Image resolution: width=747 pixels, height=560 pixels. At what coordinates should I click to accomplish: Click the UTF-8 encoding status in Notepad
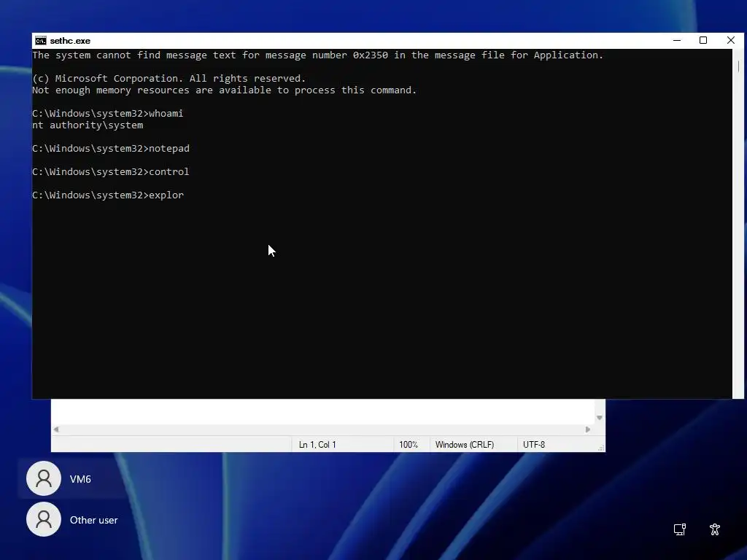(533, 445)
